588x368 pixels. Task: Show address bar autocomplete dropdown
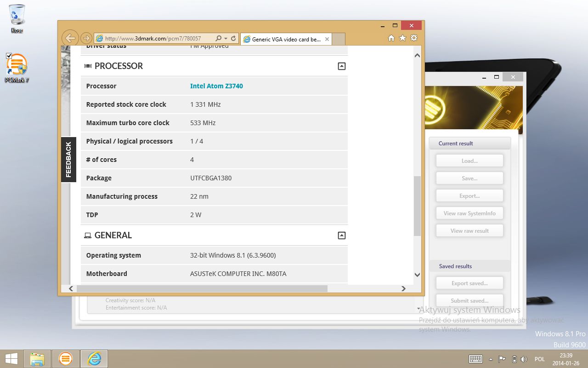[225, 39]
